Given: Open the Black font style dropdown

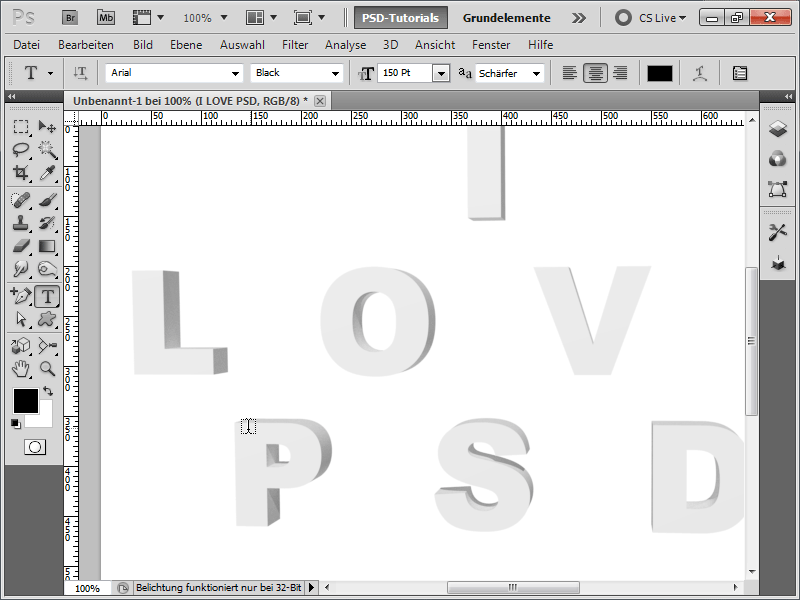Looking at the screenshot, I should pos(335,73).
